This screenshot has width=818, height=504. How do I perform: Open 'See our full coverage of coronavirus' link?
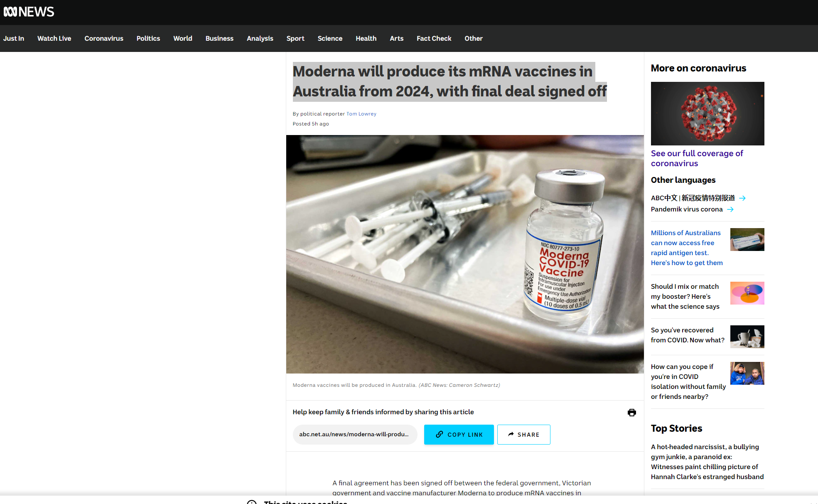[697, 158]
